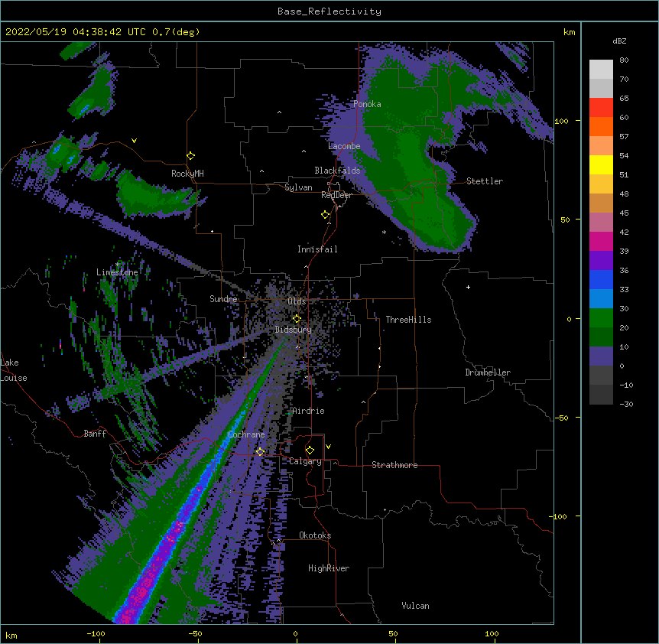Click the Sundre city label
Image resolution: width=659 pixels, height=644 pixels.
pyautogui.click(x=223, y=299)
